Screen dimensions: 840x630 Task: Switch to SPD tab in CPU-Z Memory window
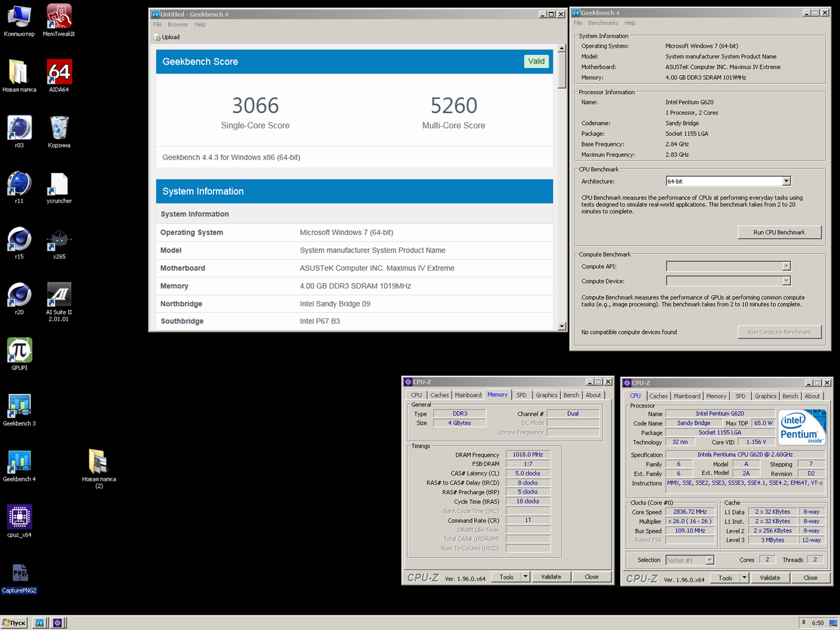pyautogui.click(x=521, y=395)
